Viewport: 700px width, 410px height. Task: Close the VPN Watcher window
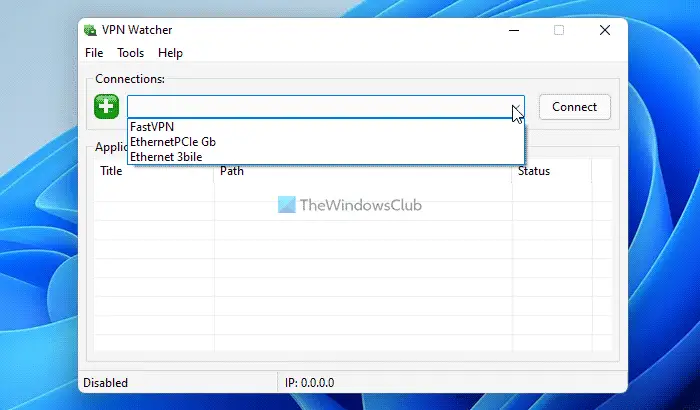[605, 30]
